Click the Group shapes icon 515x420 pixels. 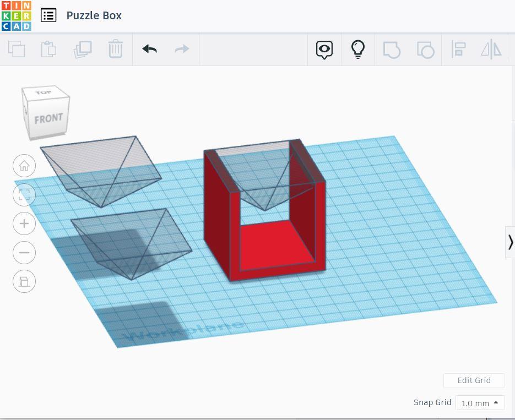click(x=392, y=50)
